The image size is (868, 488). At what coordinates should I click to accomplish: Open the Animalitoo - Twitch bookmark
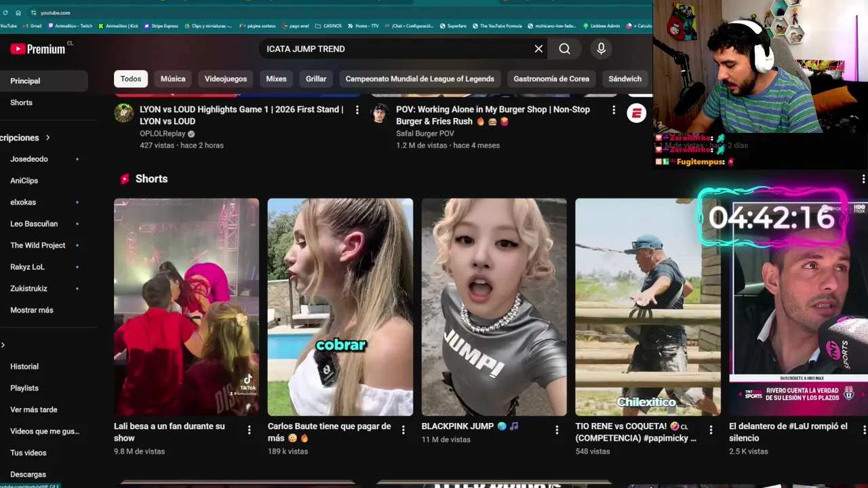[x=70, y=26]
